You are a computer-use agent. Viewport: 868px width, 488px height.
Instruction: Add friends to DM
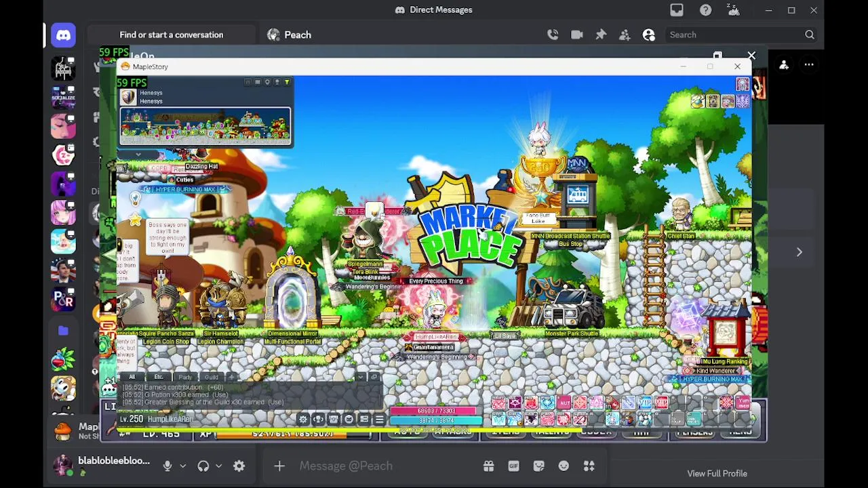click(x=625, y=35)
